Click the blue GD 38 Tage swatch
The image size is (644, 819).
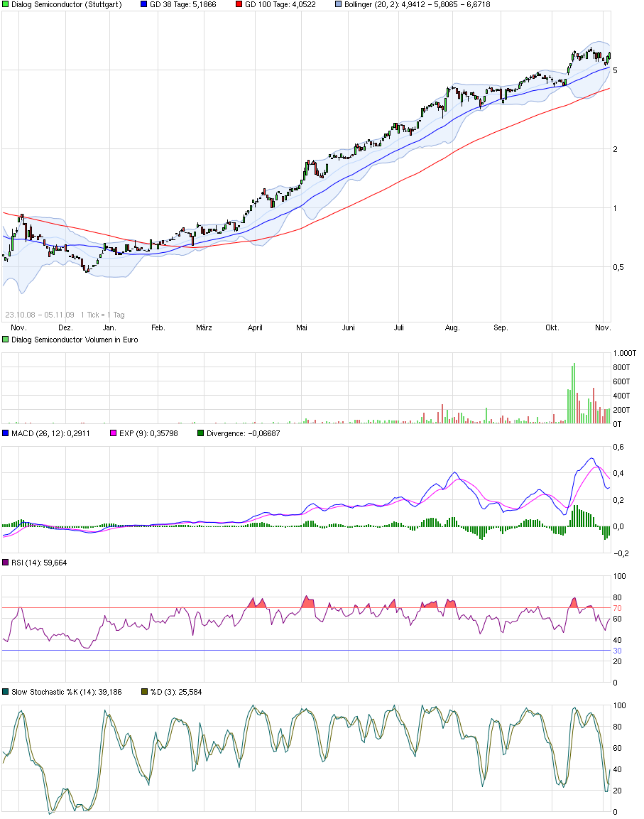tap(144, 4)
